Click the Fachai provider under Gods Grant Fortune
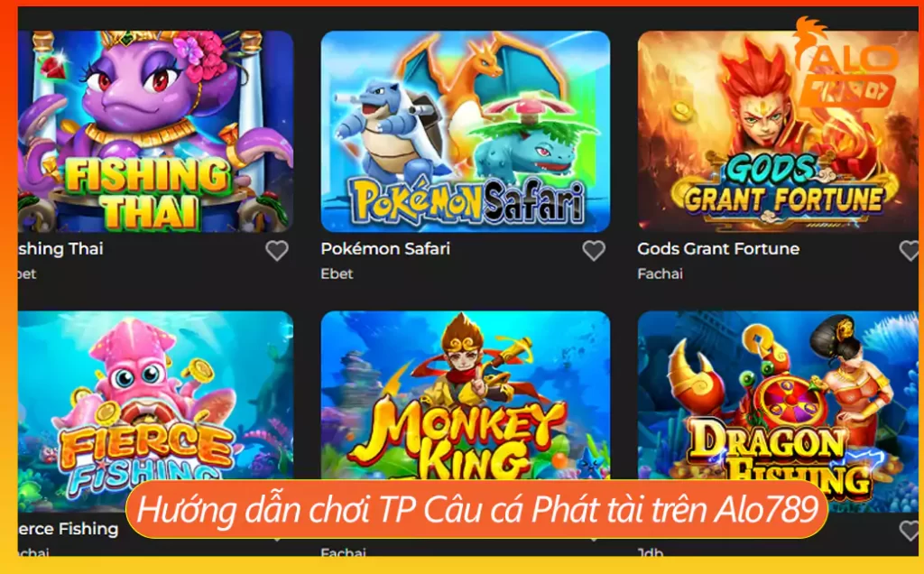 click(660, 274)
